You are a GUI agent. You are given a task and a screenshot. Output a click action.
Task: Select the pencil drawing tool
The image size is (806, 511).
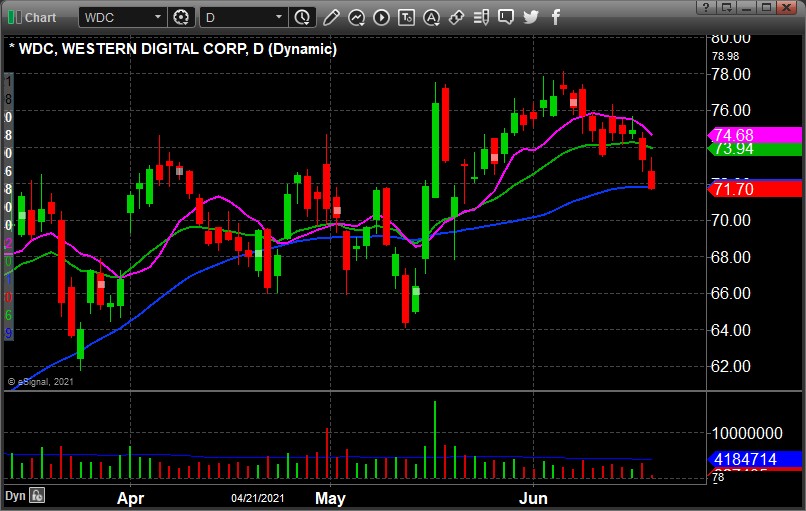pos(331,17)
